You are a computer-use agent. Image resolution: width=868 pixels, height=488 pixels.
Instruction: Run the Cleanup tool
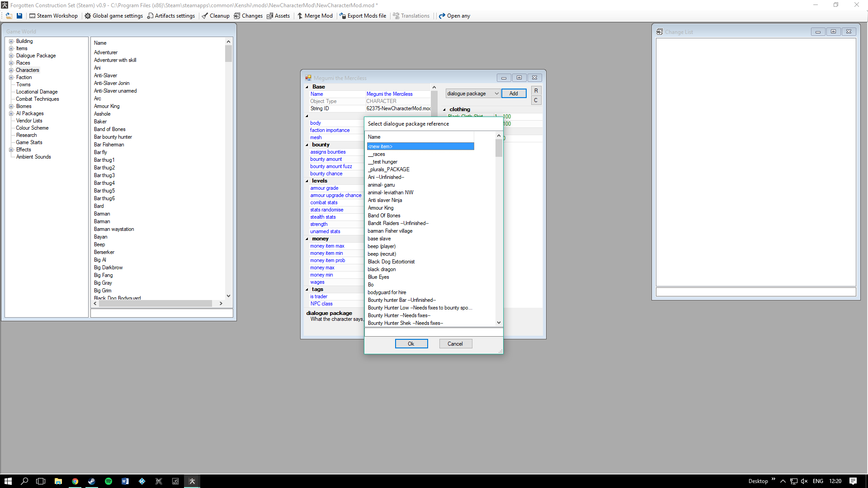[216, 16]
